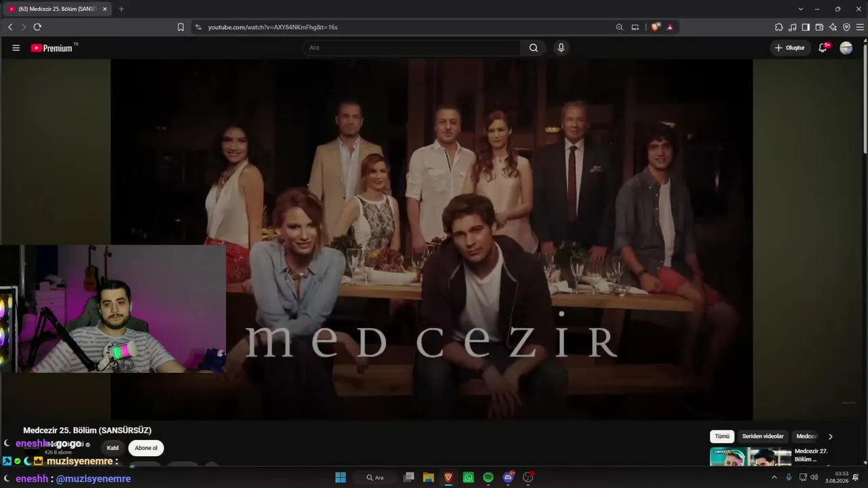Open the Medcezir 27. Bölüm suggested video thumbnail
The image size is (868, 488).
751,457
